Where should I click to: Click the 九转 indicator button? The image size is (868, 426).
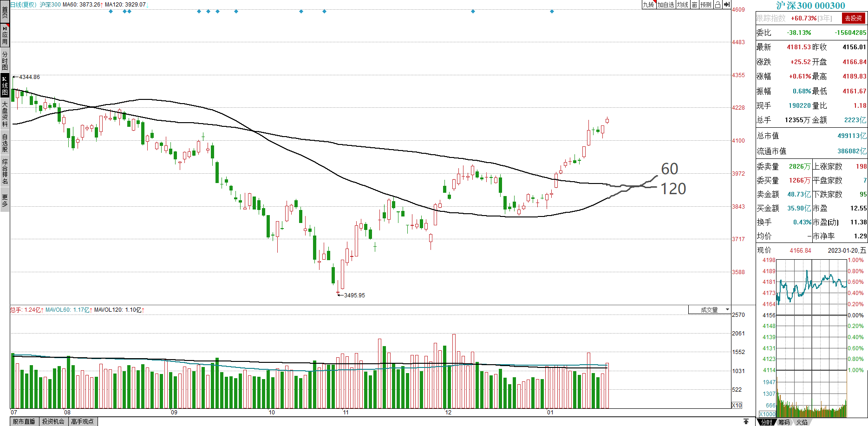[x=648, y=5]
